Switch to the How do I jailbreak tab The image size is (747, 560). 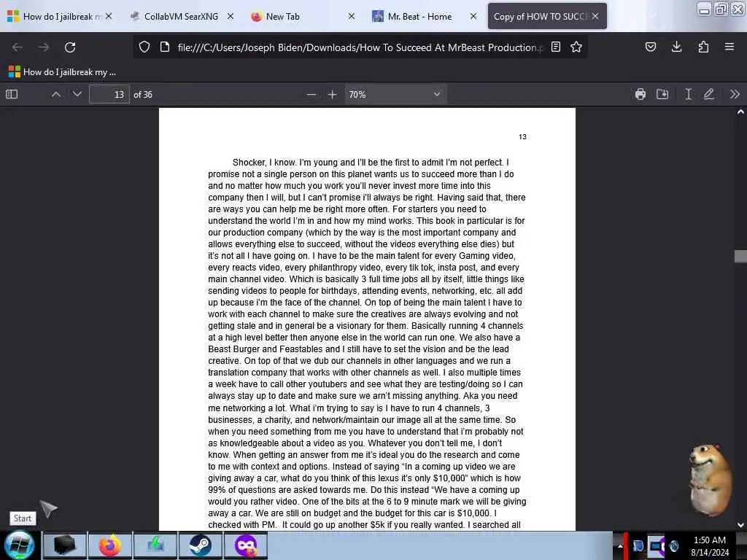point(58,17)
